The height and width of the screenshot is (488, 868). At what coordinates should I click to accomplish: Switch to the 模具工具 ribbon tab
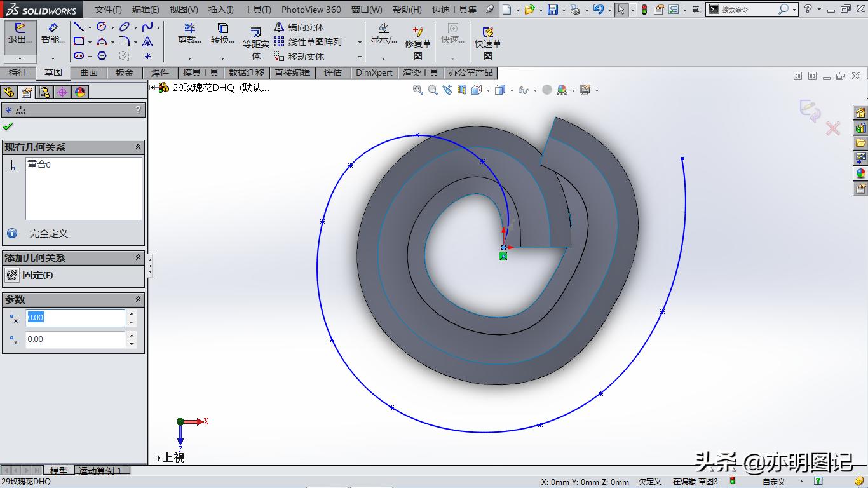200,72
